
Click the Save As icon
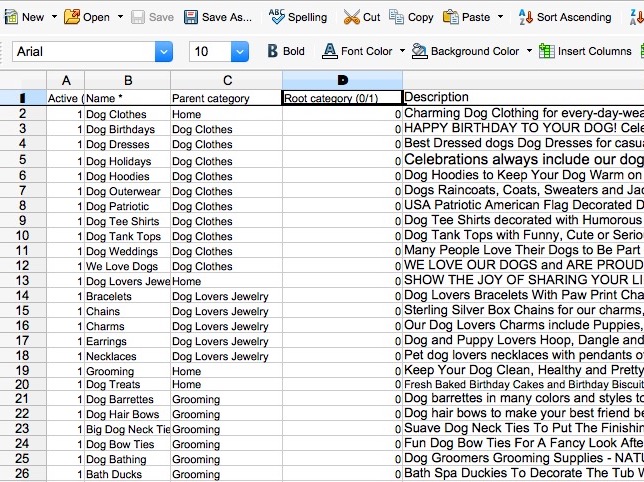[191, 17]
